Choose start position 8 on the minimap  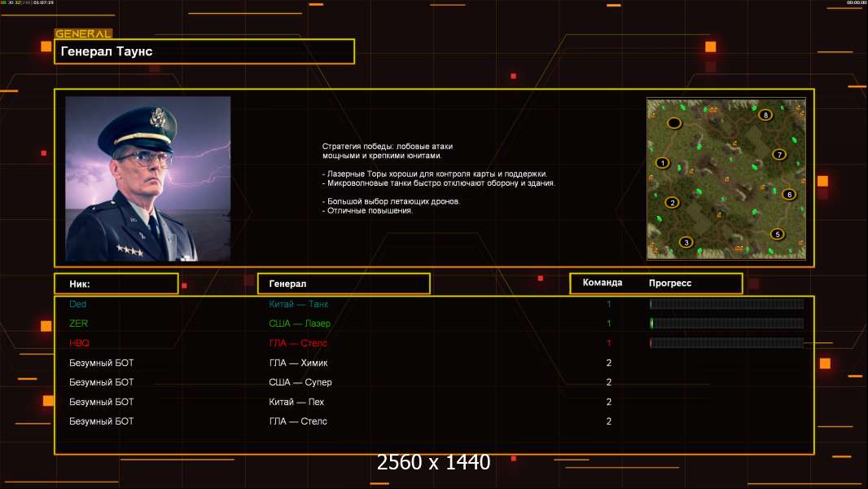click(765, 115)
